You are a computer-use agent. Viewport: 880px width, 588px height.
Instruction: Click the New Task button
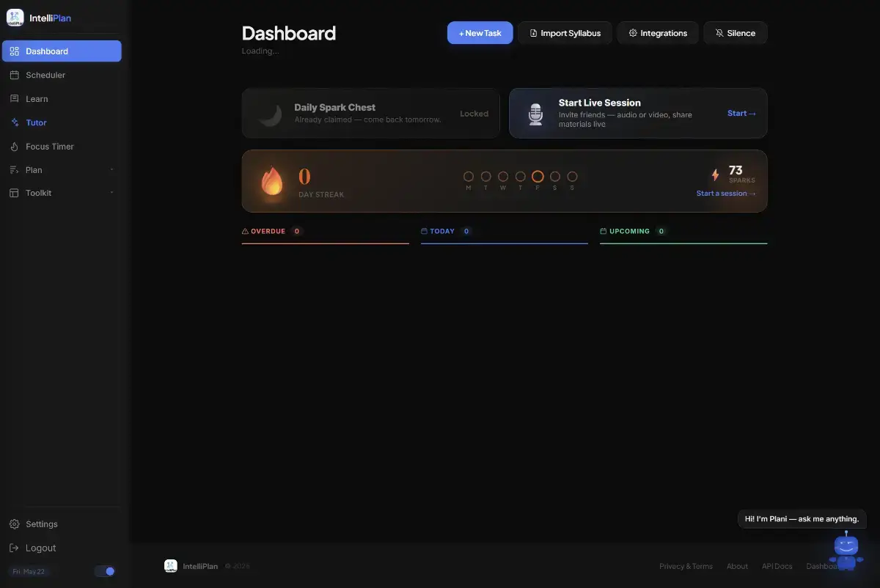(480, 33)
